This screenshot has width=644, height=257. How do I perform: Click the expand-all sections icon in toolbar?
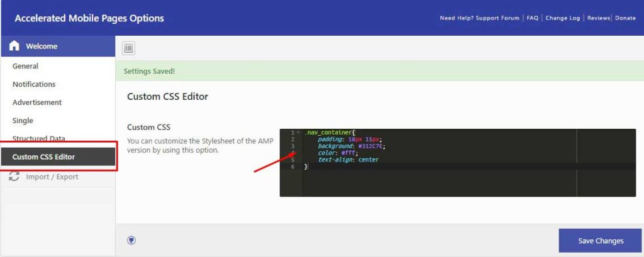pyautogui.click(x=128, y=48)
